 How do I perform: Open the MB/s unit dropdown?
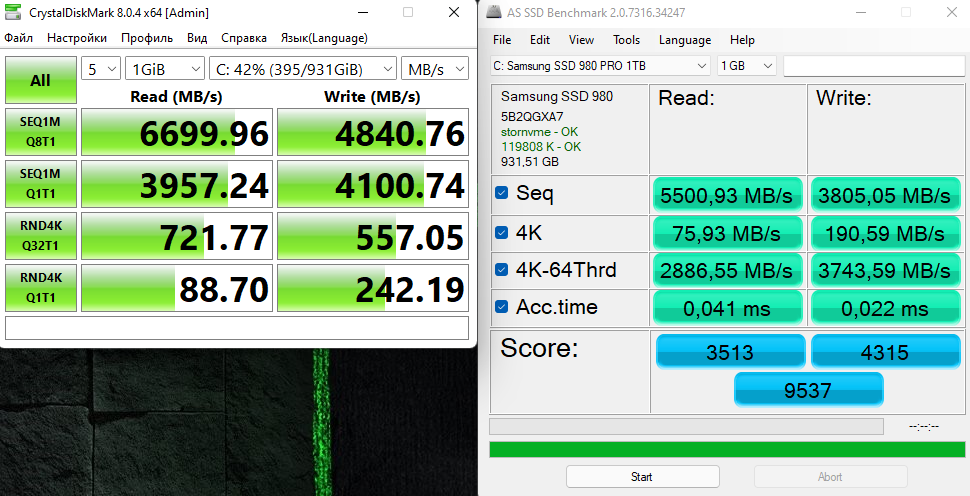coord(435,69)
